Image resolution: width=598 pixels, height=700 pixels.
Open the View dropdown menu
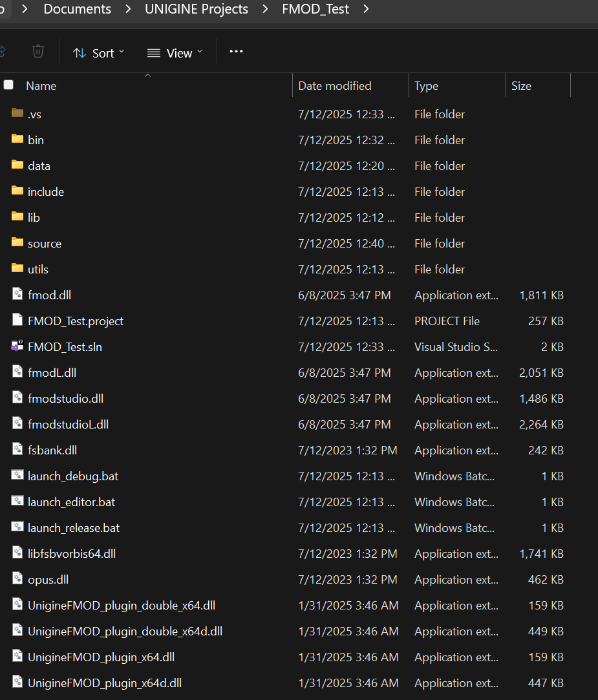coord(175,53)
